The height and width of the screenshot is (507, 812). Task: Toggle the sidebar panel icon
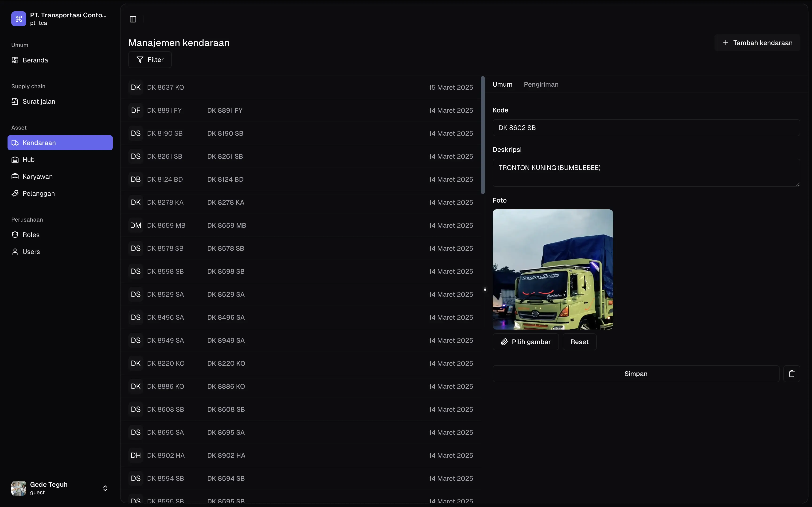tap(133, 19)
